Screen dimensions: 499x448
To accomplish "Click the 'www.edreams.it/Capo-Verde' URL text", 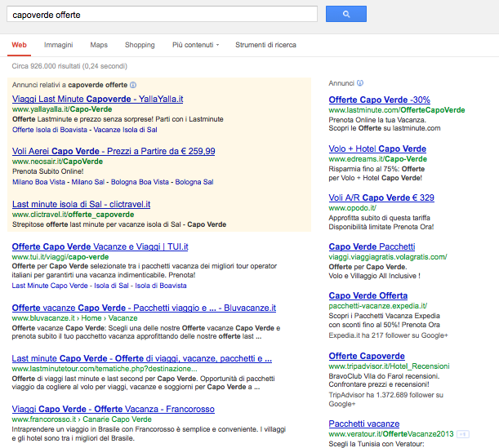I will [378, 159].
